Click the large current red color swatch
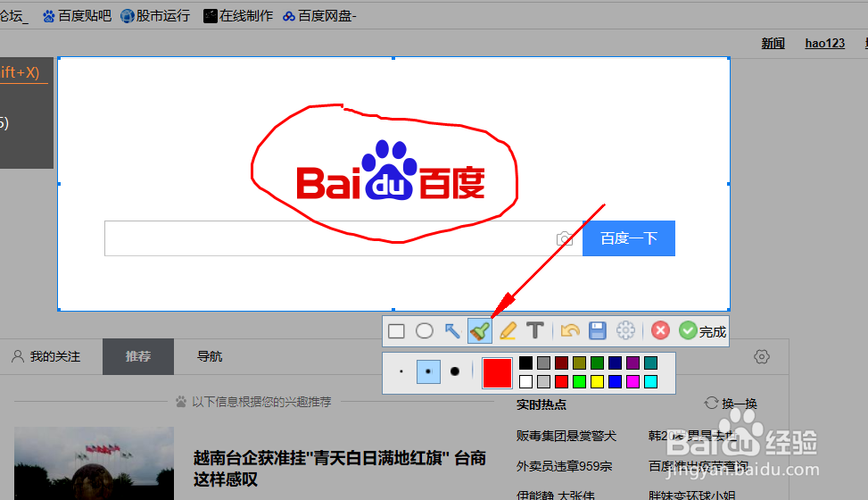 pos(497,372)
